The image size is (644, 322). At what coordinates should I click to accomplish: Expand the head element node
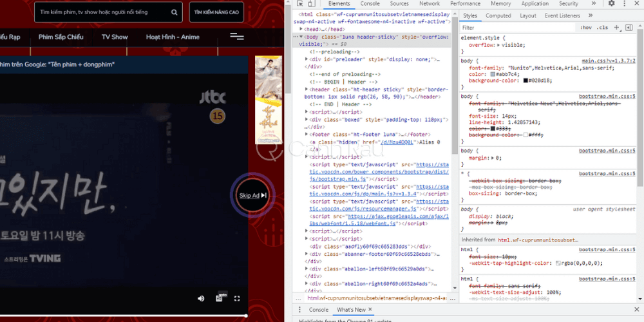[301, 29]
